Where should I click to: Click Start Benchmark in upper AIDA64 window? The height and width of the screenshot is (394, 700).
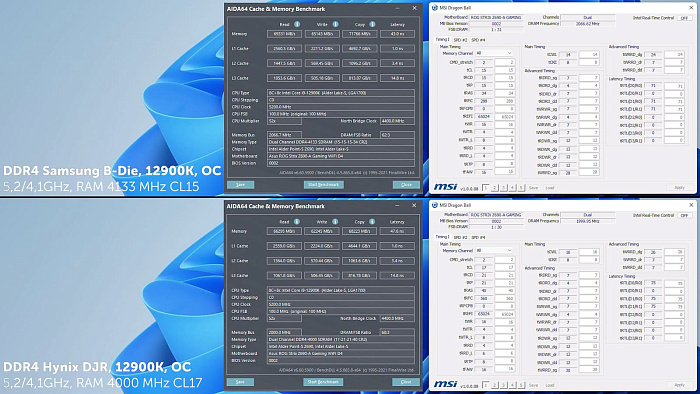(324, 184)
